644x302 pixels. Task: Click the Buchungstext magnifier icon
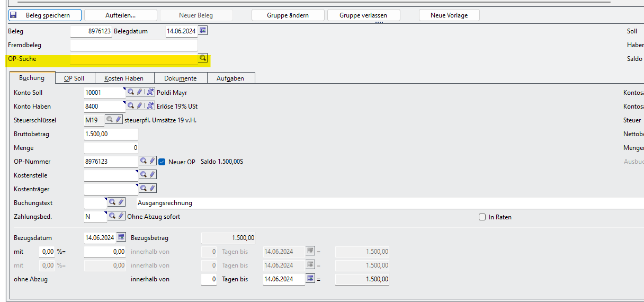coord(112,202)
